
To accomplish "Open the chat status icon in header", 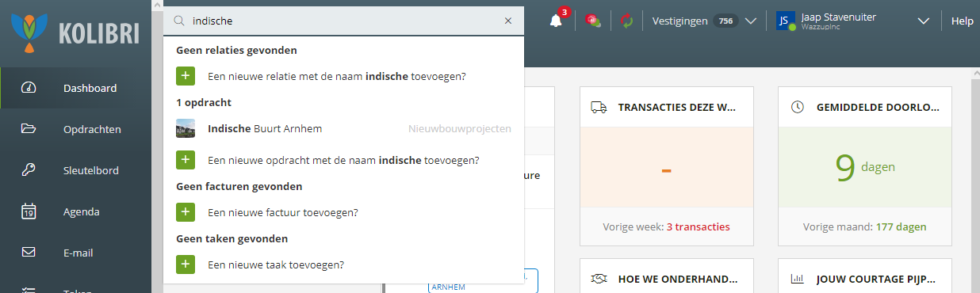I will pyautogui.click(x=592, y=21).
